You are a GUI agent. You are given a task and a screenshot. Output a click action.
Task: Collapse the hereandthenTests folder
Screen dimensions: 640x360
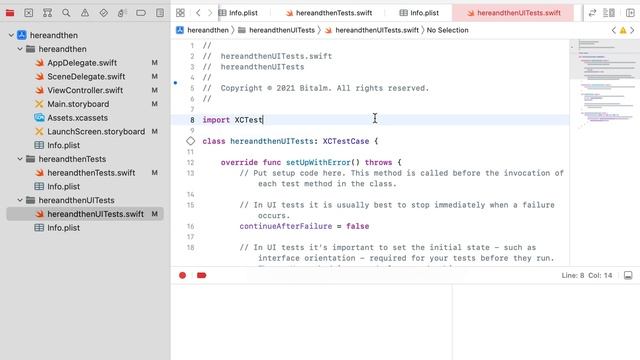pos(20,159)
